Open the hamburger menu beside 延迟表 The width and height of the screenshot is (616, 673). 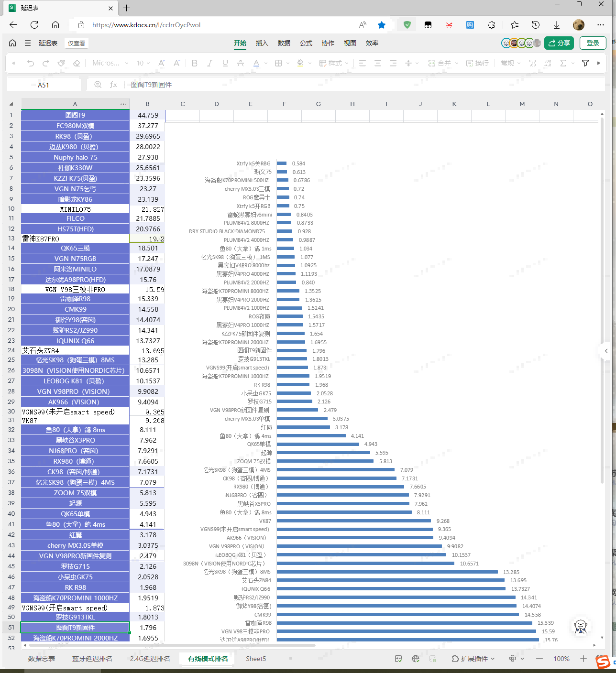pos(28,43)
